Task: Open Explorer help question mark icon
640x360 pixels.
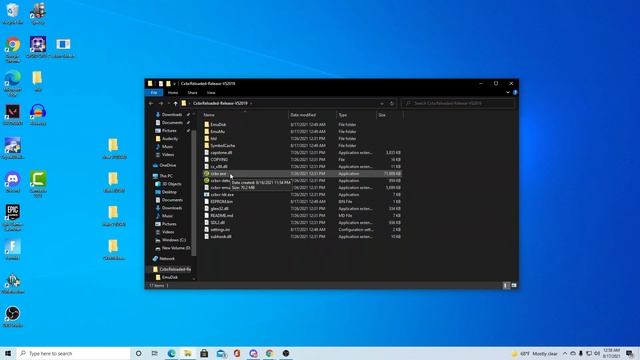Action: [x=515, y=93]
